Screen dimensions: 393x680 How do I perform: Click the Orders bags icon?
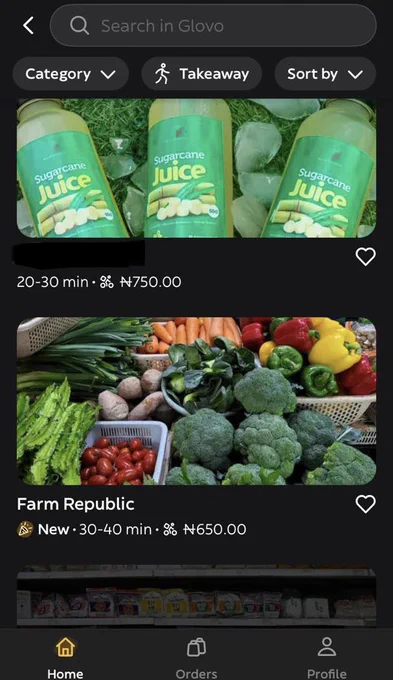(196, 647)
